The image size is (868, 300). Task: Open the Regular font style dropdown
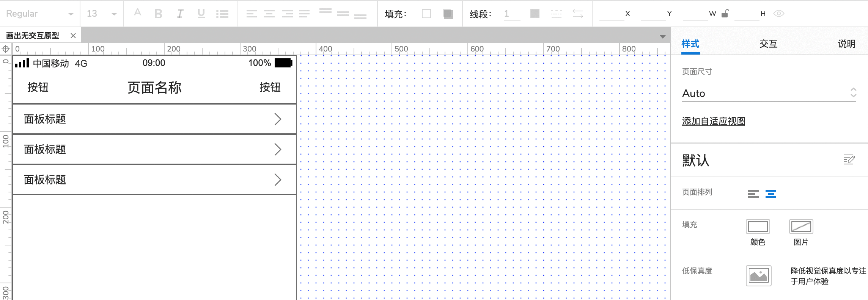40,14
